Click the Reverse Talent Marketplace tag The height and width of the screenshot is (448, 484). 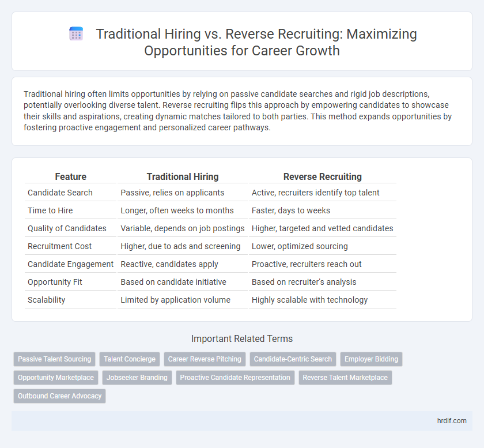345,378
